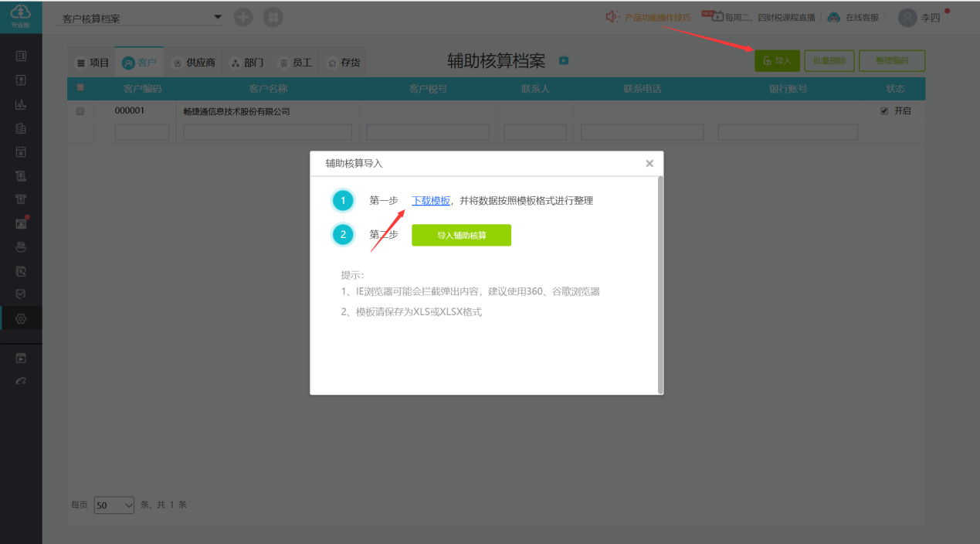
Task: Open the per-page 50 rows dropdown
Action: (114, 505)
